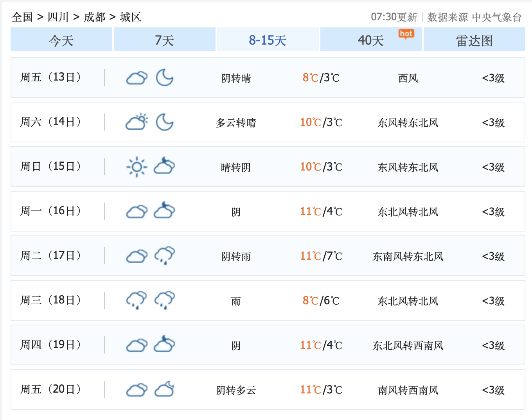Click 东北风转西南风 wind text
Viewport: 532px width, 420px height.
pyautogui.click(x=408, y=346)
